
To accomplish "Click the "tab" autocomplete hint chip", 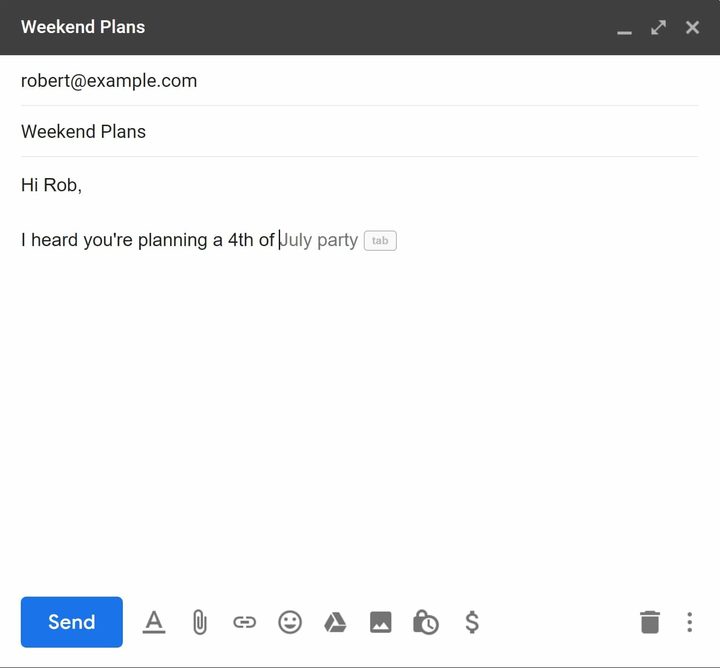I will [380, 241].
